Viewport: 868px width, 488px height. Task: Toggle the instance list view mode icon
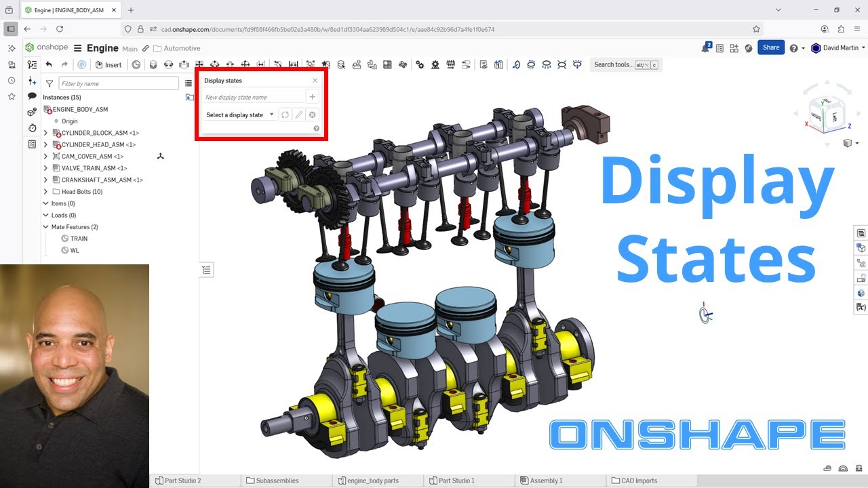pyautogui.click(x=189, y=83)
